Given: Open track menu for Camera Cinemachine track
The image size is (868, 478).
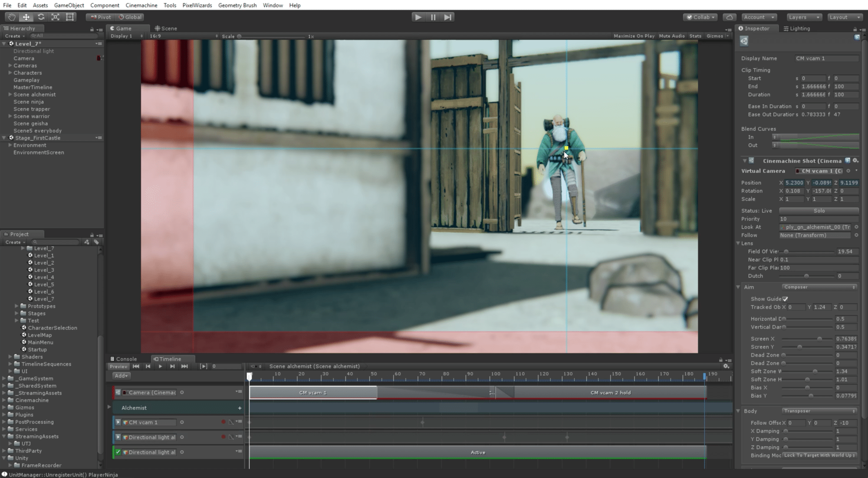Looking at the screenshot, I should (239, 392).
